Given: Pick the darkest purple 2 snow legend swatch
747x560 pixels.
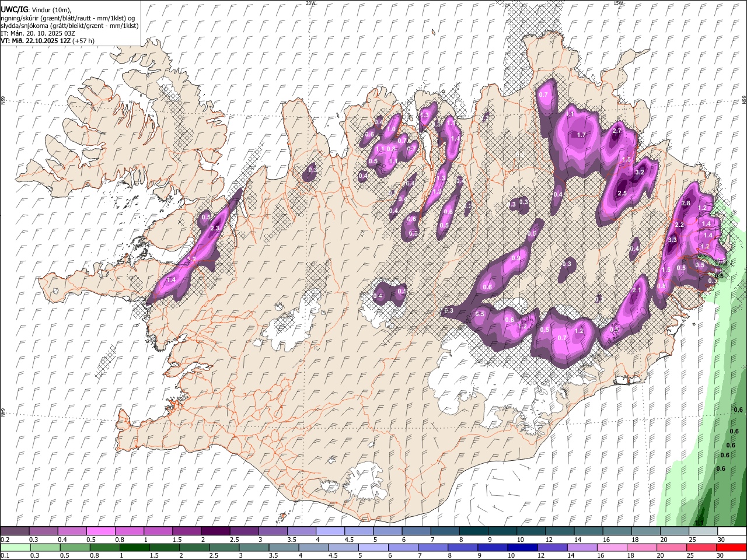Looking at the screenshot, I should 215,531.
